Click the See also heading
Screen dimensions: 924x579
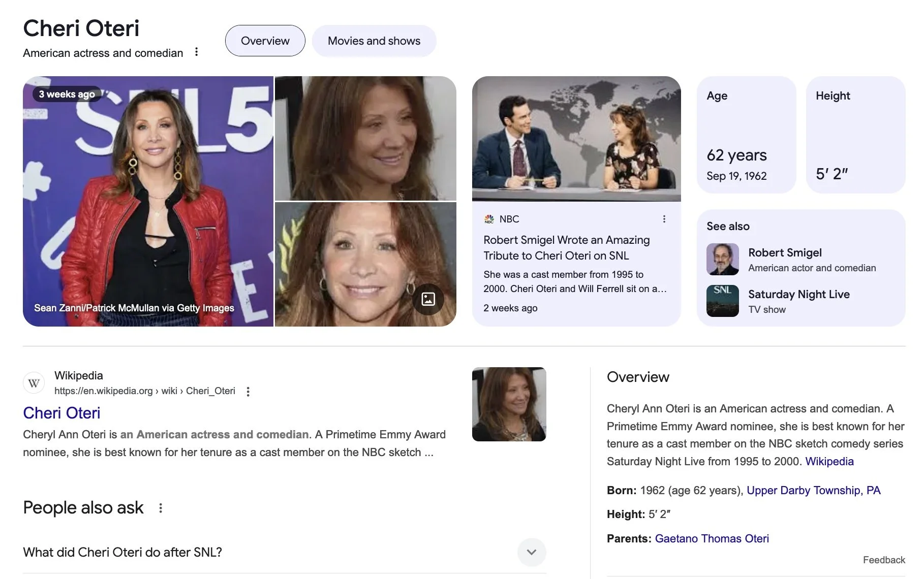point(728,226)
